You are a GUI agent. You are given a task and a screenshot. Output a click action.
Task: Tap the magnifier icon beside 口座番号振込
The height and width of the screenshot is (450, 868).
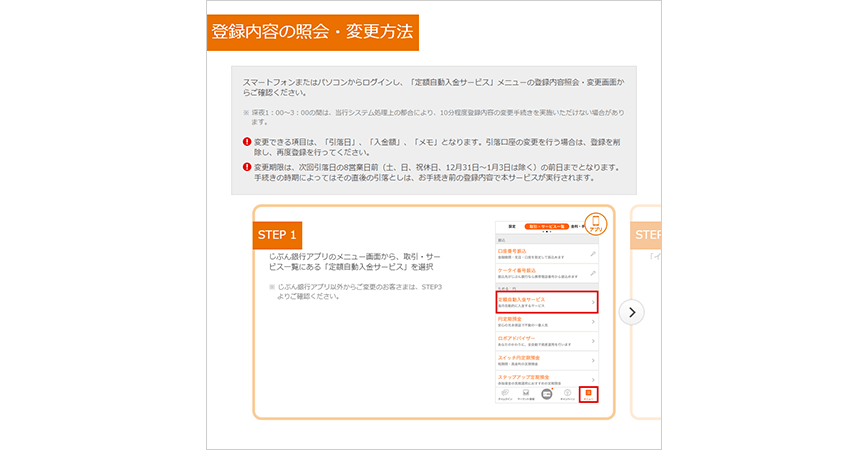pos(592,254)
